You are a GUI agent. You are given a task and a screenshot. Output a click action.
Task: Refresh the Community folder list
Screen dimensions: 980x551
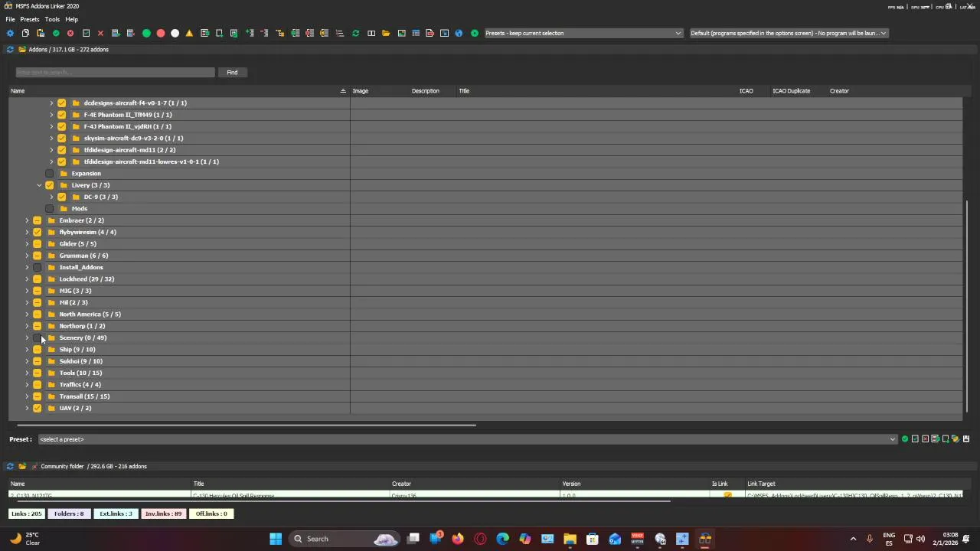pyautogui.click(x=10, y=466)
